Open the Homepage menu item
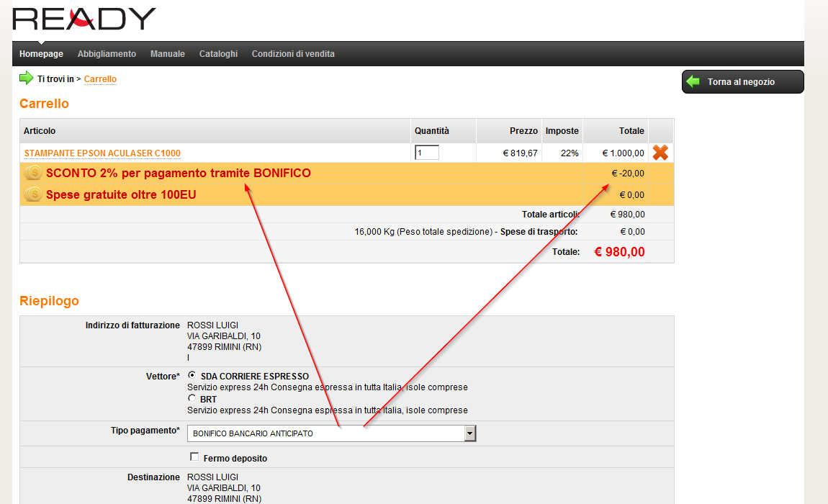Image resolution: width=828 pixels, height=504 pixels. tap(41, 54)
